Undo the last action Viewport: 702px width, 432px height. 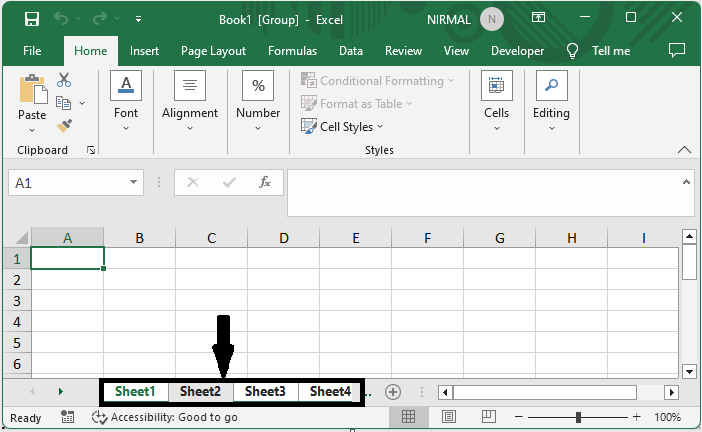tap(61, 19)
